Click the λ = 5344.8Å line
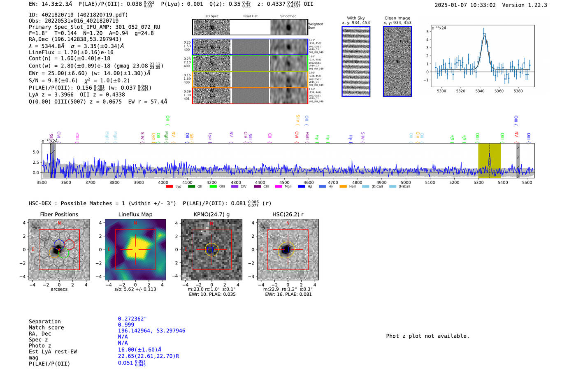The width and height of the screenshot is (576, 392). tap(76, 46)
